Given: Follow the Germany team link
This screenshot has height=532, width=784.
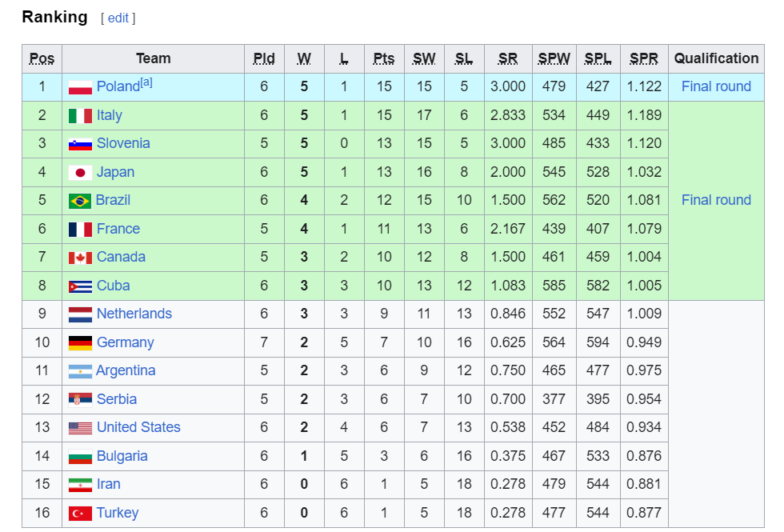Looking at the screenshot, I should pyautogui.click(x=125, y=342).
